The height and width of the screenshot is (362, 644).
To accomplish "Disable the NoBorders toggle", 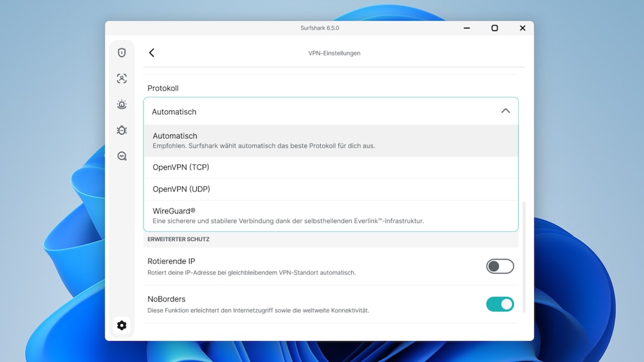I will 500,304.
